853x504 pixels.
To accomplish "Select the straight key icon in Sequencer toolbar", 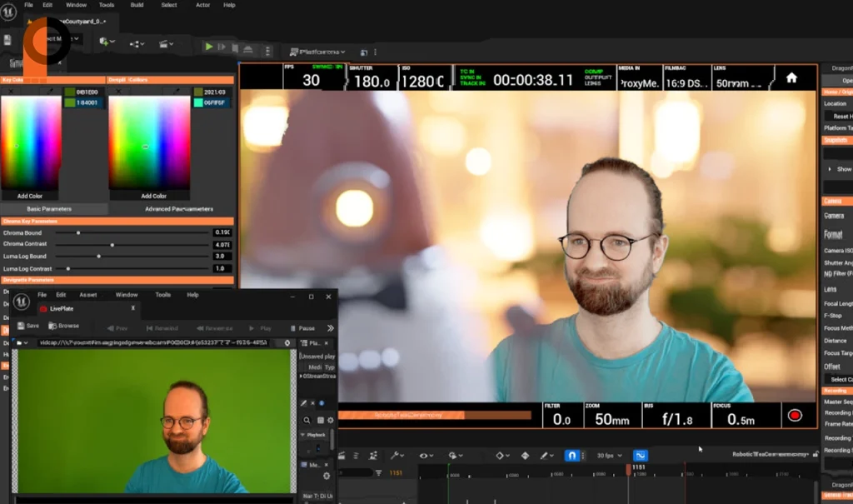I will pos(526,456).
